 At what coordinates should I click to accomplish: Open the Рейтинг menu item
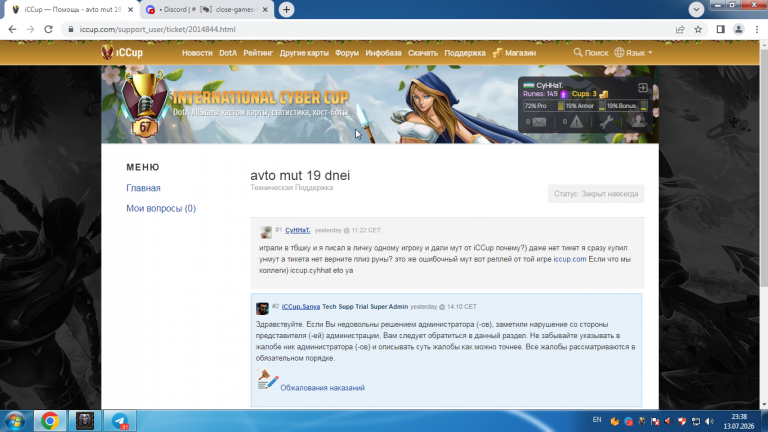258,53
